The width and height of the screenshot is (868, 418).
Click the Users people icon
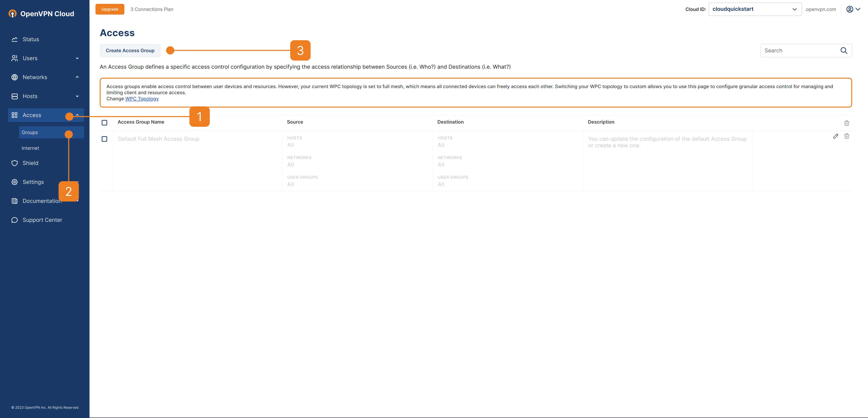tap(14, 58)
